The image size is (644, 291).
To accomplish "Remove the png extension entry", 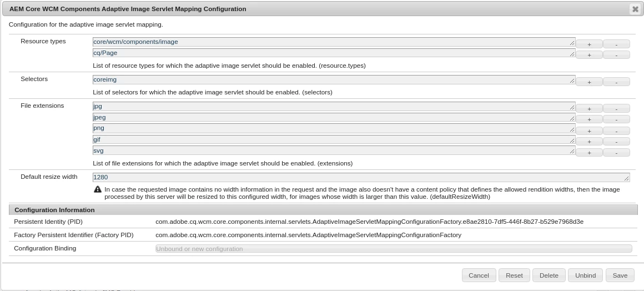I will [616, 131].
